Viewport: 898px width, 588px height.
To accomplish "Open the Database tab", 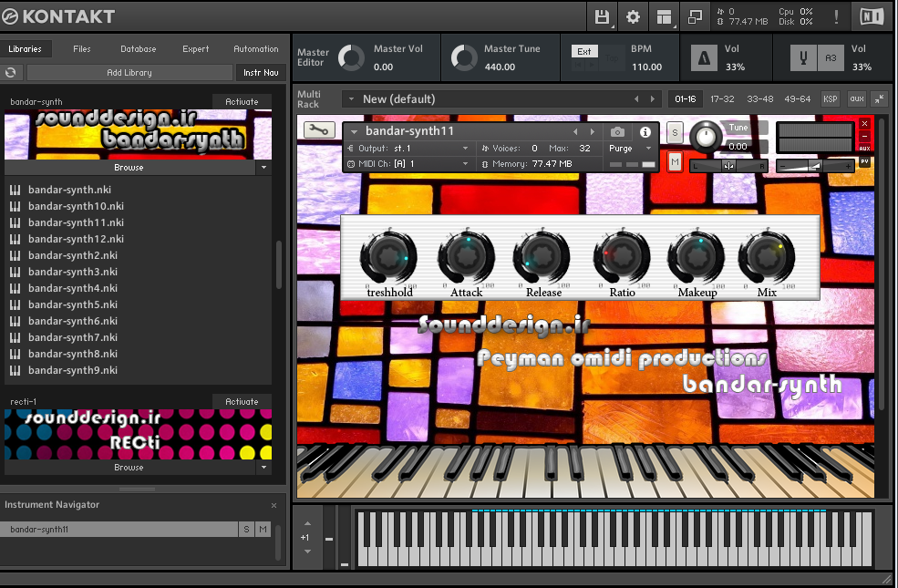I will point(138,48).
